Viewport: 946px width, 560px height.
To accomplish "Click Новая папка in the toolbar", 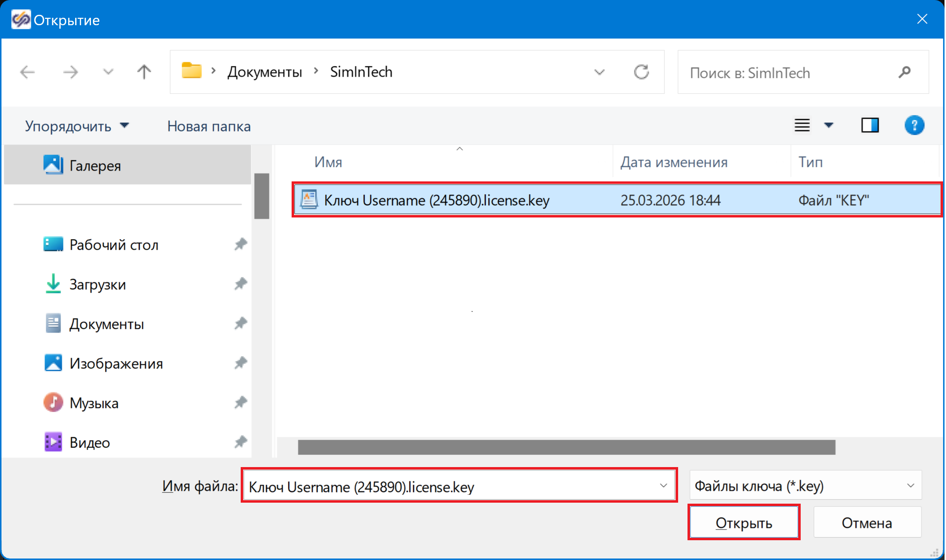I will click(209, 126).
